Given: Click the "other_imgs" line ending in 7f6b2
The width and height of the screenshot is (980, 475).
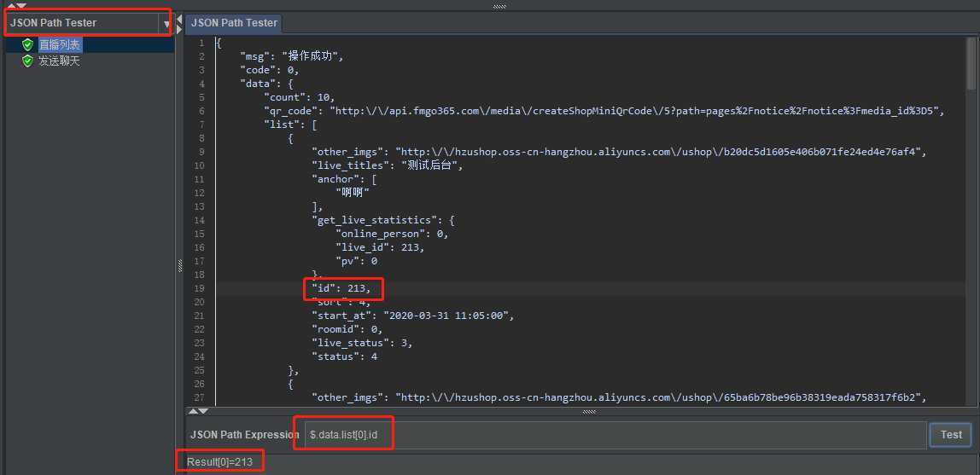Looking at the screenshot, I should [x=619, y=397].
